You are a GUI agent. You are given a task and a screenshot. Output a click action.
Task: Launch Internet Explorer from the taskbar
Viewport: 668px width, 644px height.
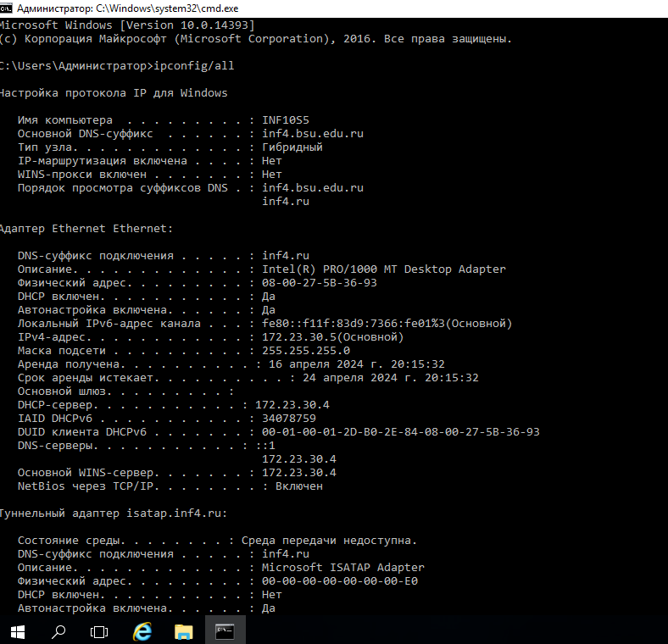(142, 631)
